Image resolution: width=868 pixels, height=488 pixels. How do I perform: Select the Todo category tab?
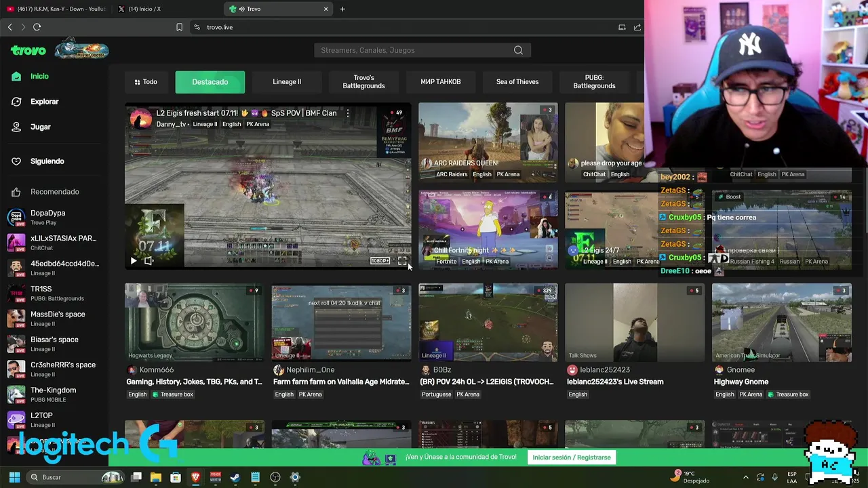[x=146, y=82]
